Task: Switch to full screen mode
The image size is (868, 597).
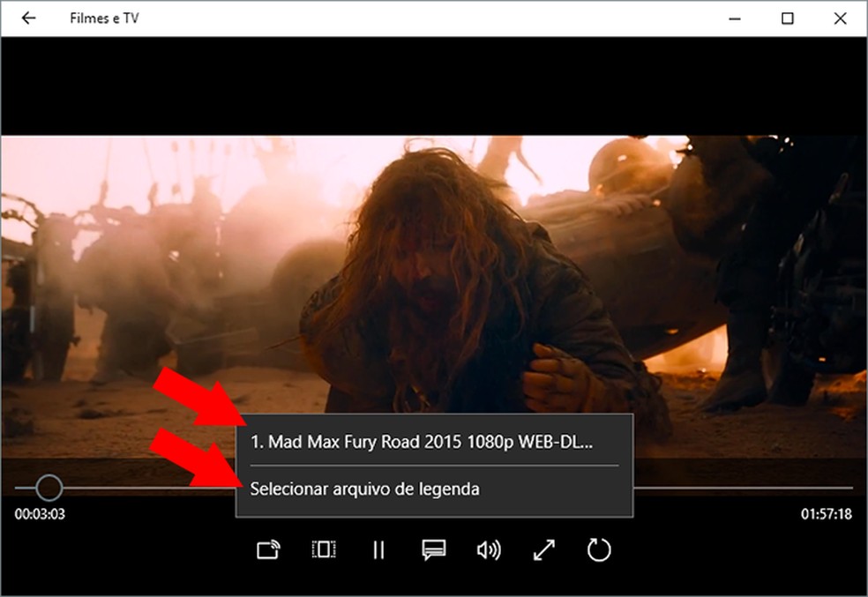Action: [543, 550]
